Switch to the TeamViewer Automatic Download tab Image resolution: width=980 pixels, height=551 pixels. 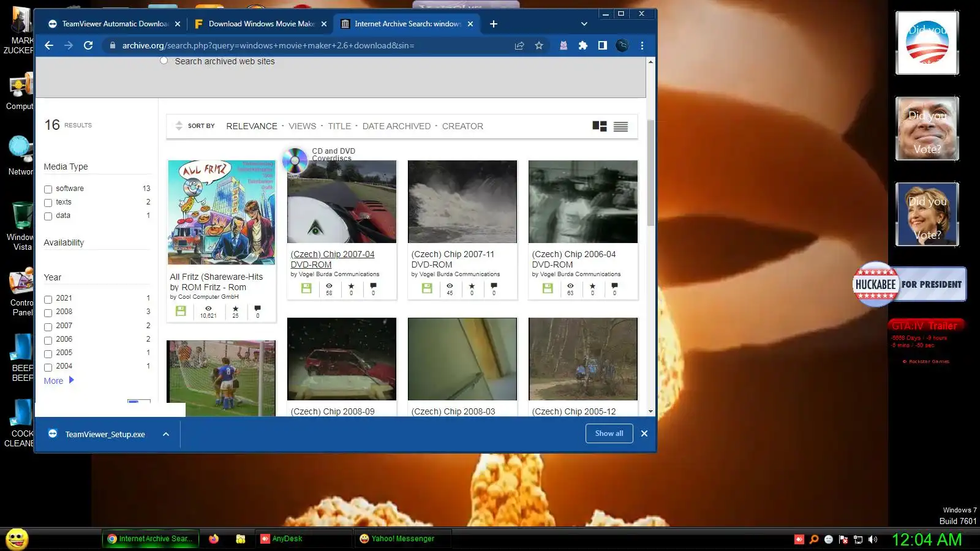[115, 24]
